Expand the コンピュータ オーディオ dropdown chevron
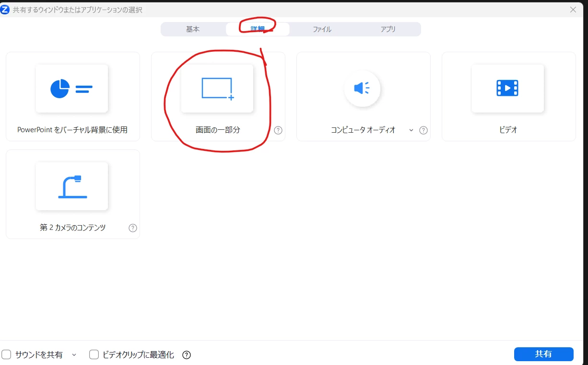 coord(411,130)
